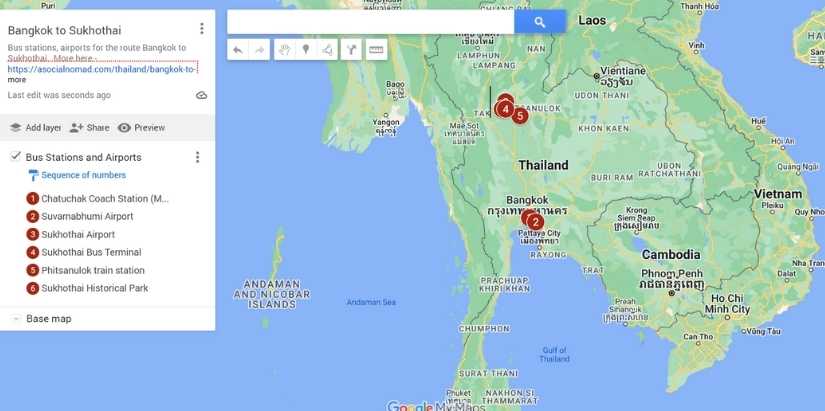This screenshot has width=825, height=411.
Task: Click the undo arrow in toolbar
Action: click(238, 50)
